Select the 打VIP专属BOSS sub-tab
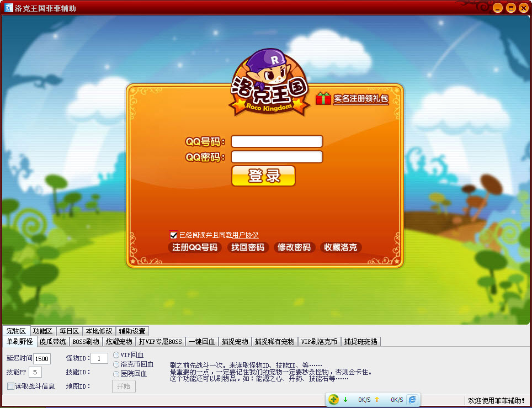 (x=161, y=341)
